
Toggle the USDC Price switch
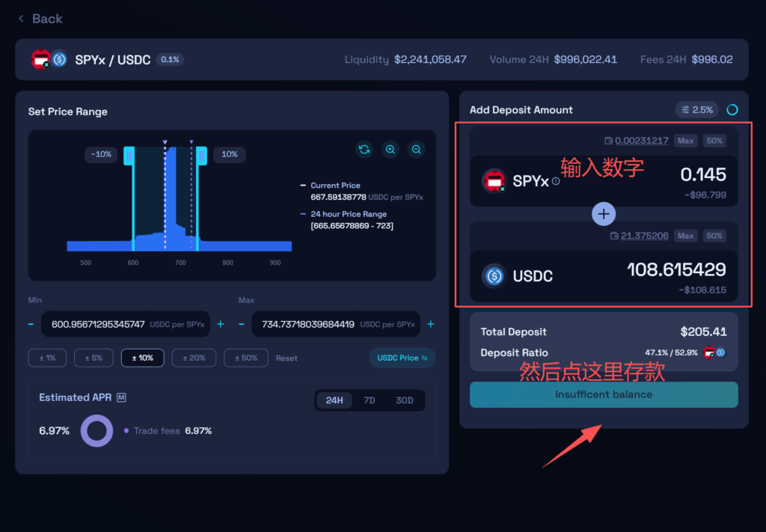point(402,358)
